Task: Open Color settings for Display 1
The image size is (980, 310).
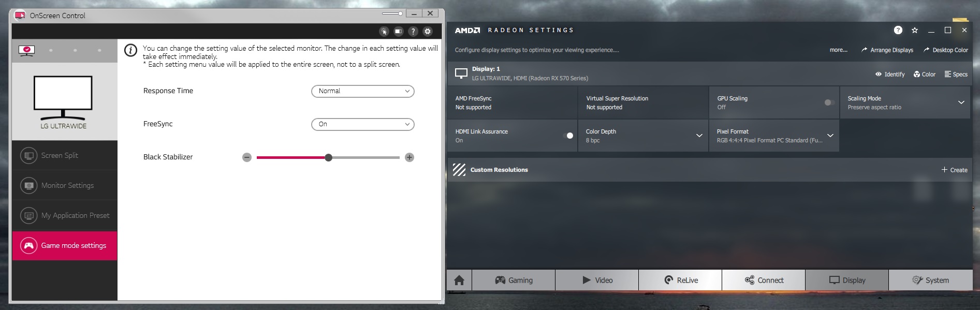Action: 925,75
